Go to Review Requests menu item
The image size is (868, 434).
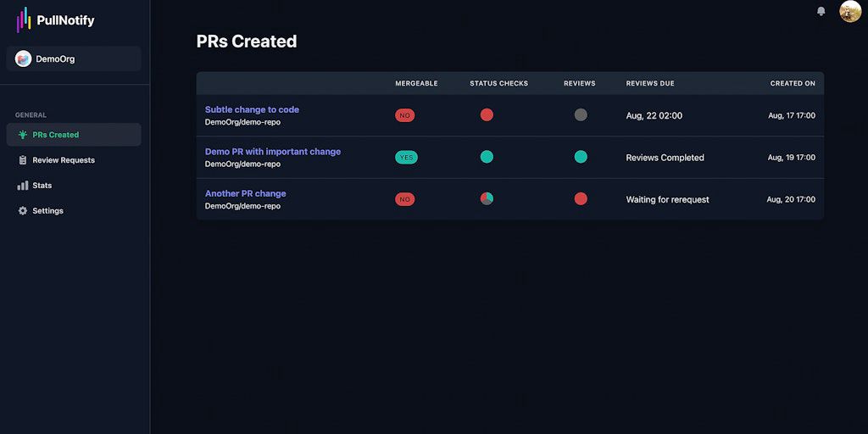coord(64,160)
